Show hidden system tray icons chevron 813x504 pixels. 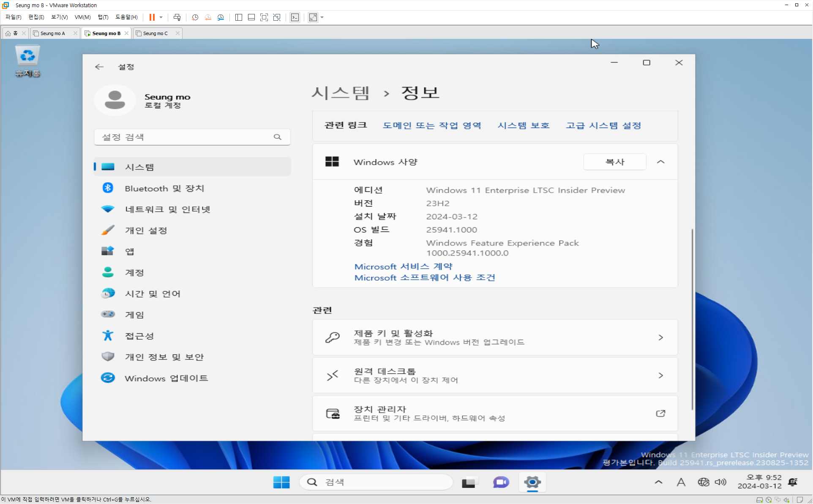[x=658, y=482]
